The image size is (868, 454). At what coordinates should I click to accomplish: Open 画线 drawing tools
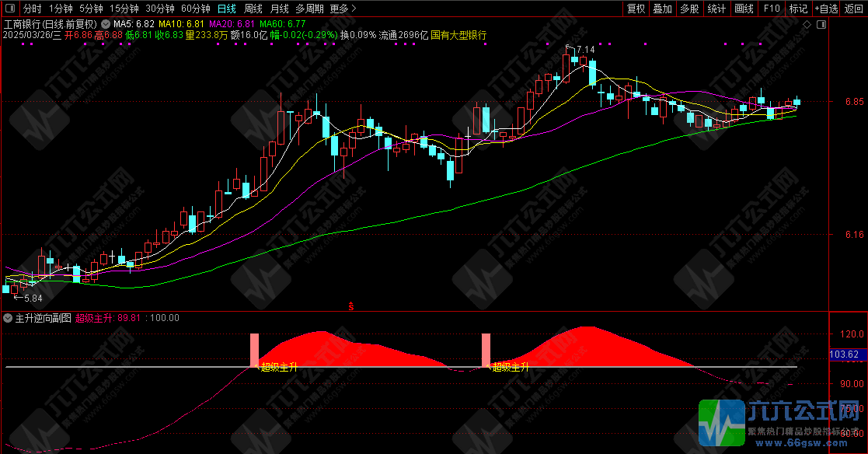[744, 9]
